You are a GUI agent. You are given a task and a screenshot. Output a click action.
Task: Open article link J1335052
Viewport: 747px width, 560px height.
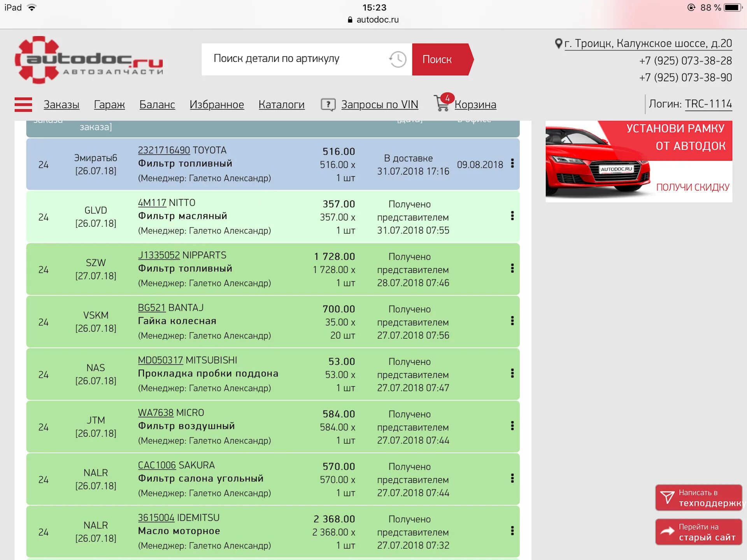point(159,255)
